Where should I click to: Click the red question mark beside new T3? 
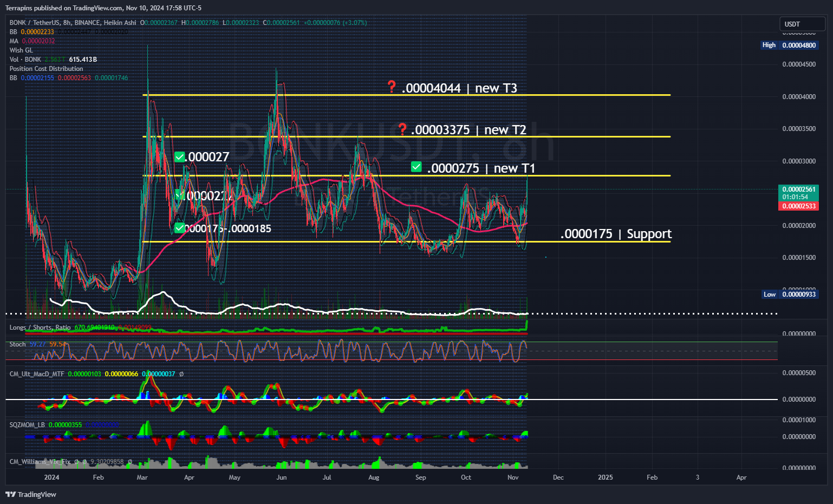392,87
